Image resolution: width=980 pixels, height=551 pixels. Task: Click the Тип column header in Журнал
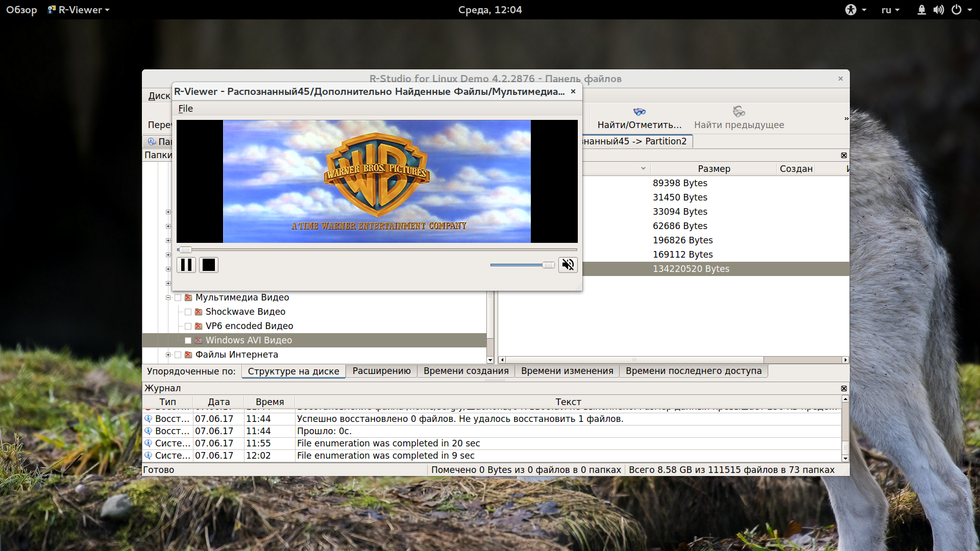pos(167,402)
